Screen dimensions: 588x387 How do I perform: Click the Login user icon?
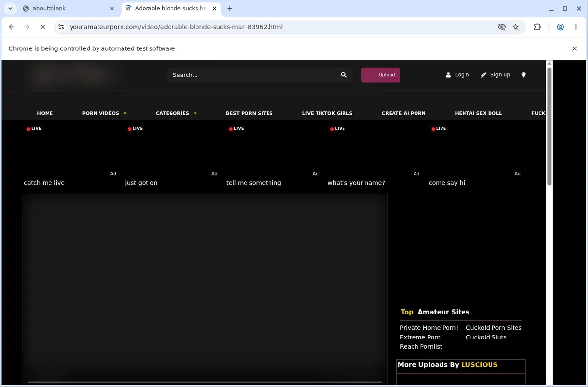pyautogui.click(x=448, y=75)
